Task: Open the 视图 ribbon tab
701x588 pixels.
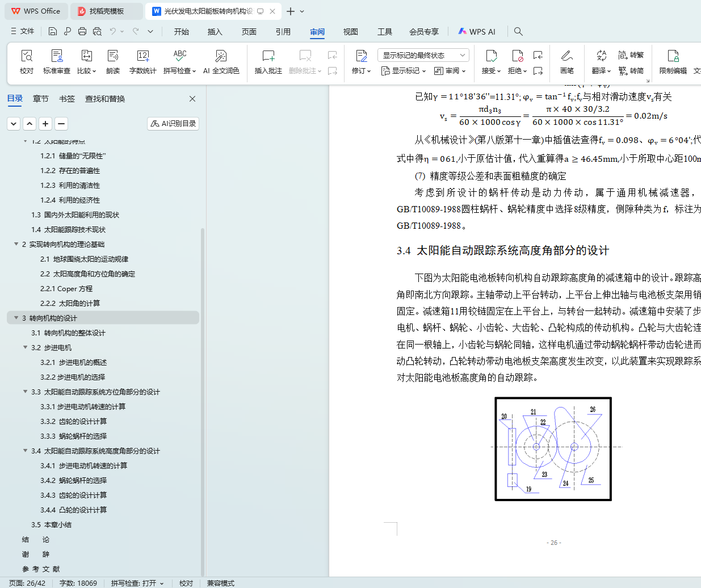Action: tap(351, 32)
